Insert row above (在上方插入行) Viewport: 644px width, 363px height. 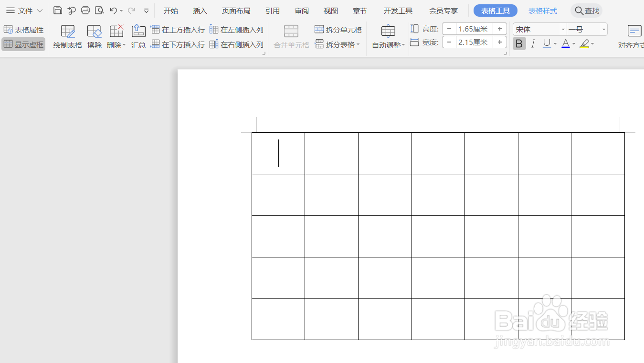pos(178,30)
